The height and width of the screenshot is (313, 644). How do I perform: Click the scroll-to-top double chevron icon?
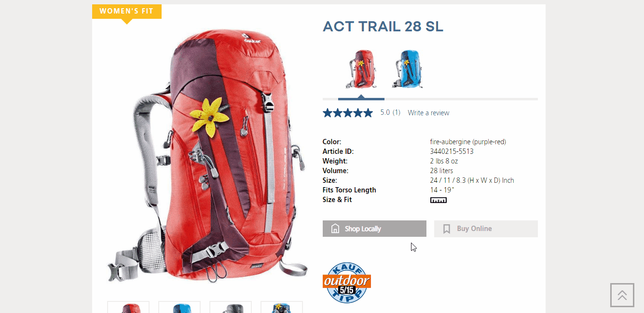622,295
